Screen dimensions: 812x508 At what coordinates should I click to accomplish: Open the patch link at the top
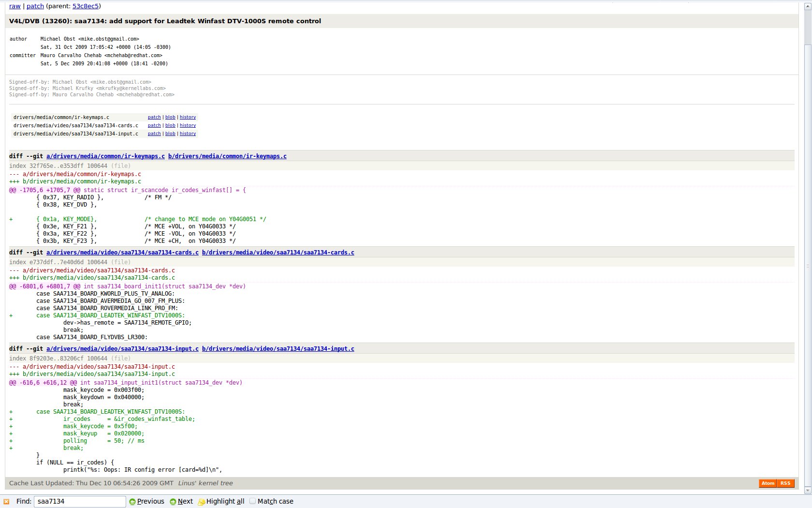[x=35, y=6]
